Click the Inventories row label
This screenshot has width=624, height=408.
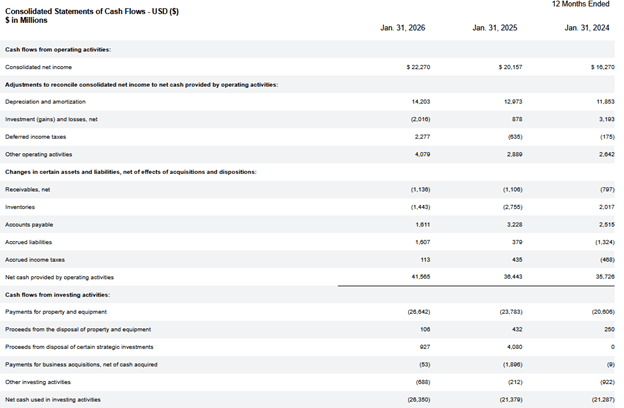(x=20, y=207)
